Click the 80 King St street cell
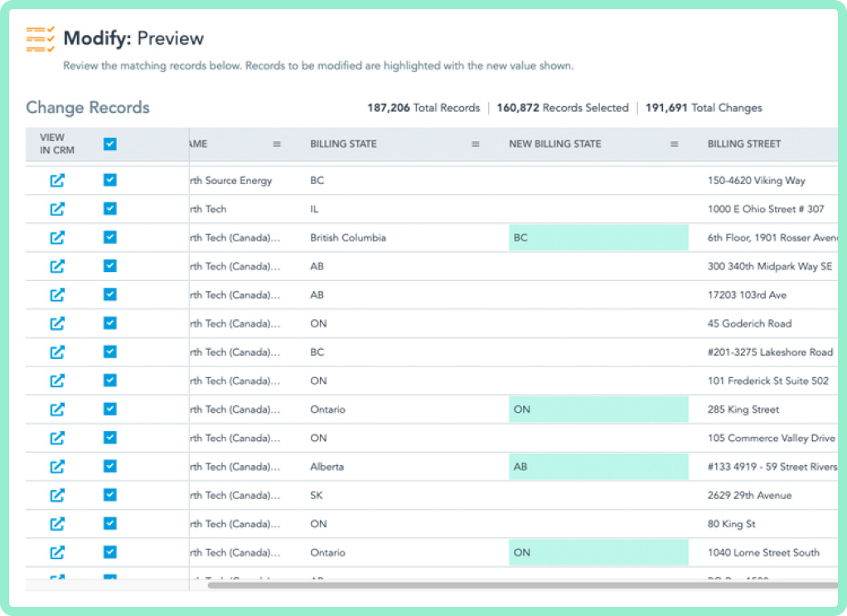The image size is (847, 616). point(732,524)
